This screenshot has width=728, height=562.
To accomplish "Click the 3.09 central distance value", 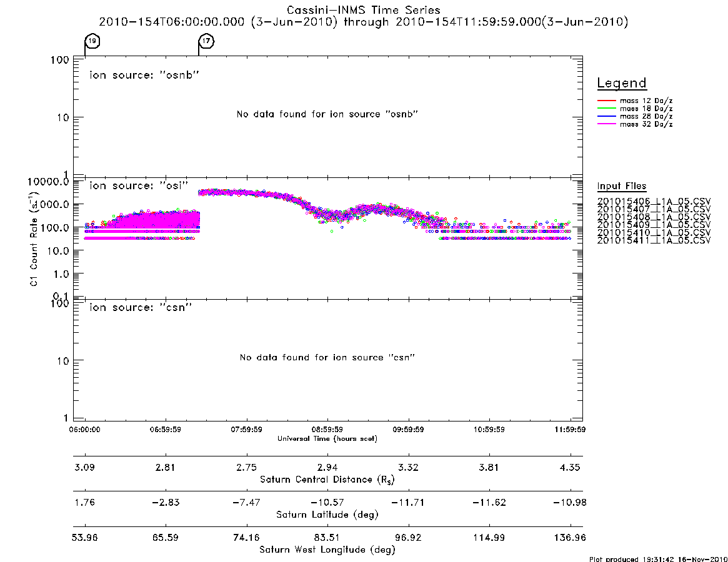I will (84, 467).
